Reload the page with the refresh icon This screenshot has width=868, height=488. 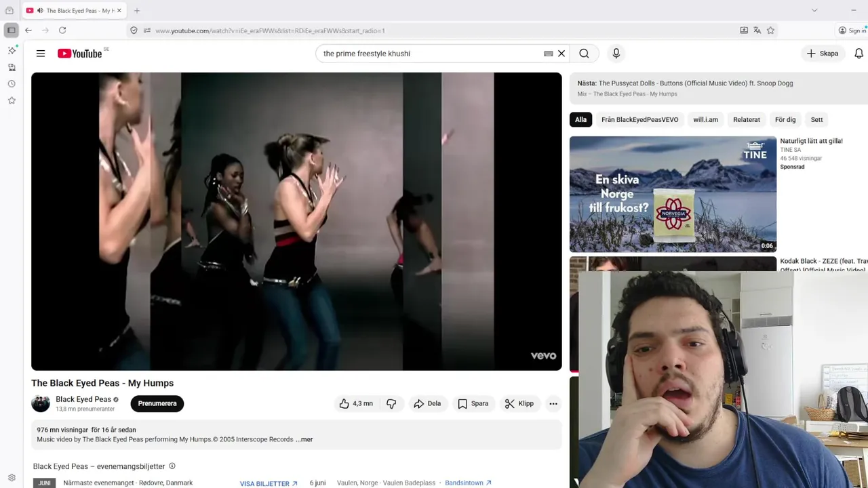pyautogui.click(x=62, y=30)
